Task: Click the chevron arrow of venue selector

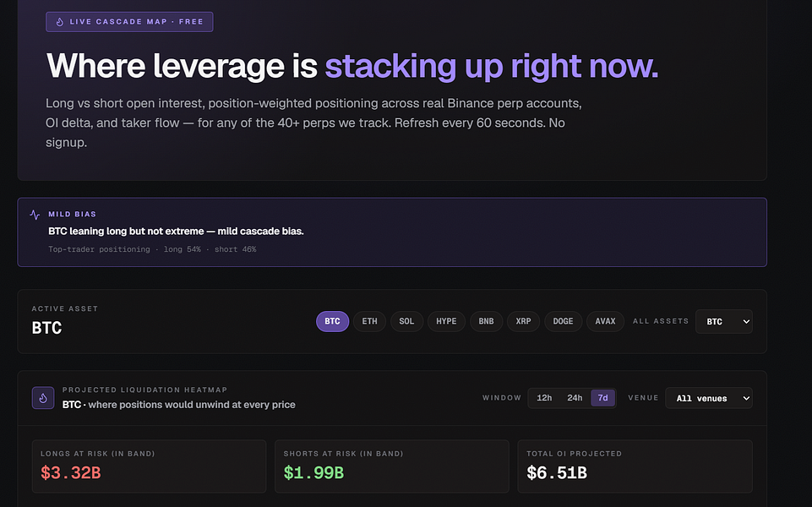Action: (746, 398)
